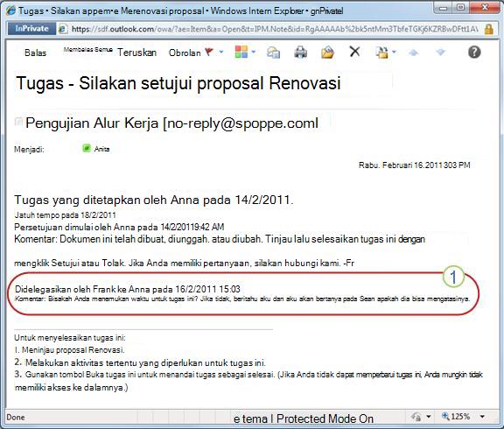The width and height of the screenshot is (504, 429).
Task: Open the zoom level dropdown arrow
Action: pos(482,417)
